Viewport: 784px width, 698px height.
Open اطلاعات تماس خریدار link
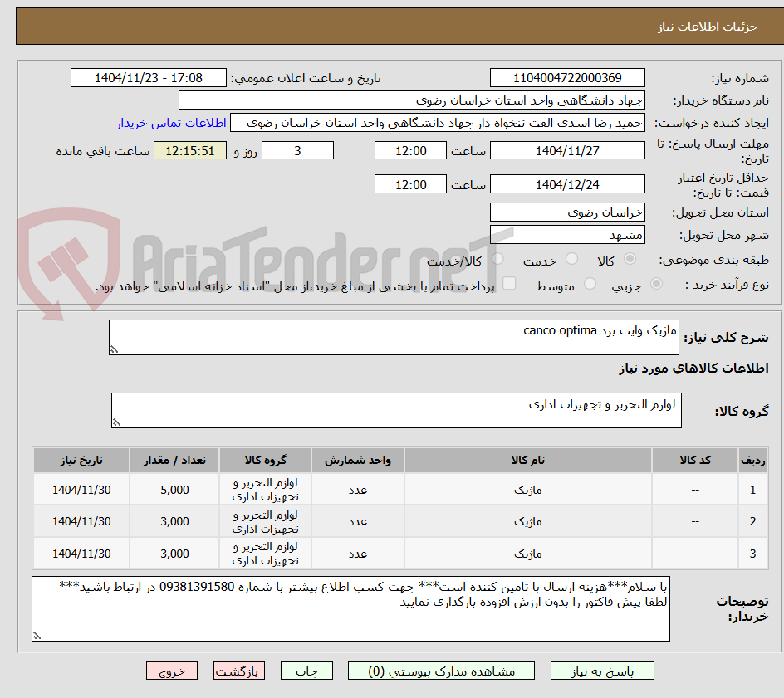(x=171, y=123)
